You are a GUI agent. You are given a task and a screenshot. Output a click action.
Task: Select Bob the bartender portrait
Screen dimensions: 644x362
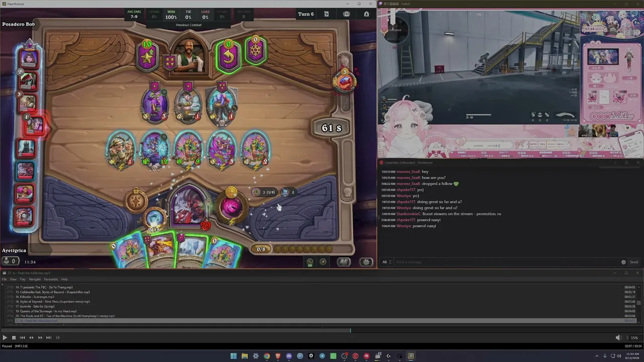189,54
